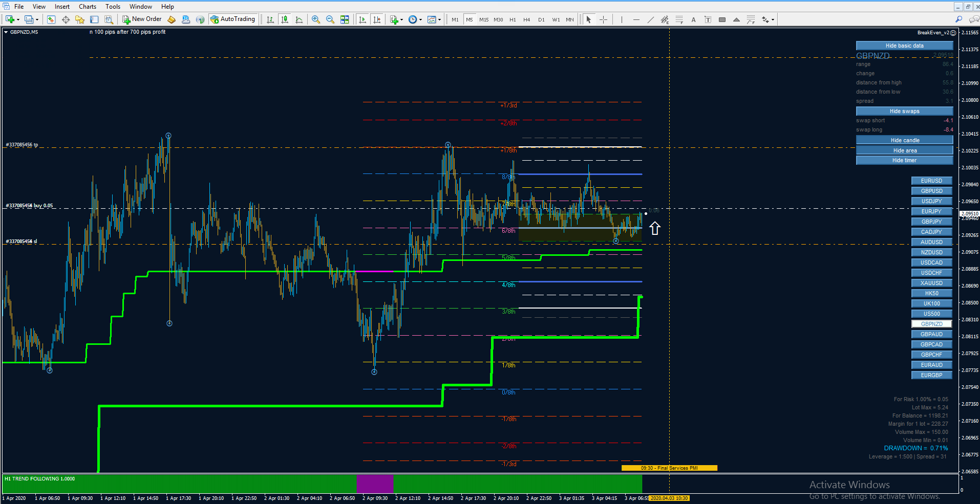Open the Tile Windows icon

pos(345,19)
